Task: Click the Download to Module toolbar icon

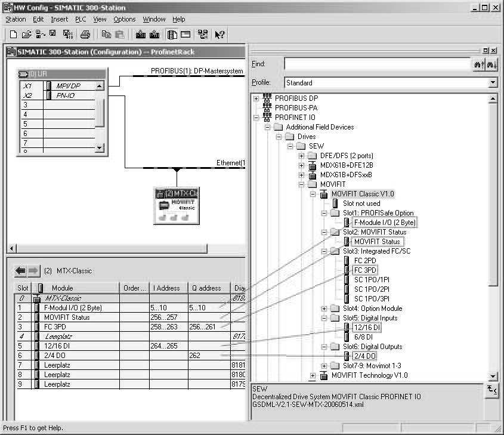Action: click(141, 34)
